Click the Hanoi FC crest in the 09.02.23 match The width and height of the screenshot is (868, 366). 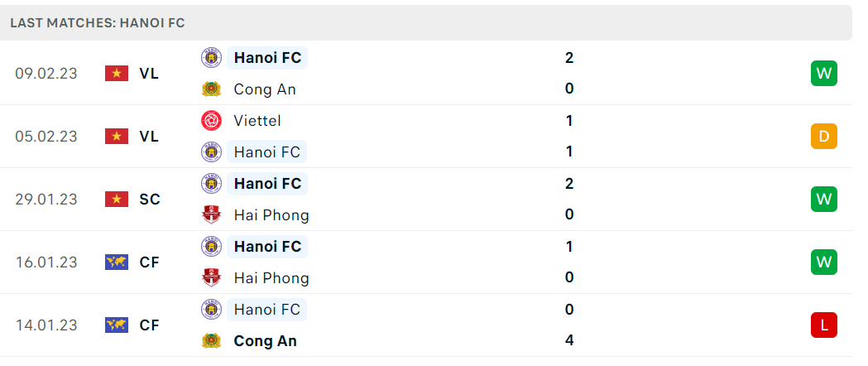(211, 58)
